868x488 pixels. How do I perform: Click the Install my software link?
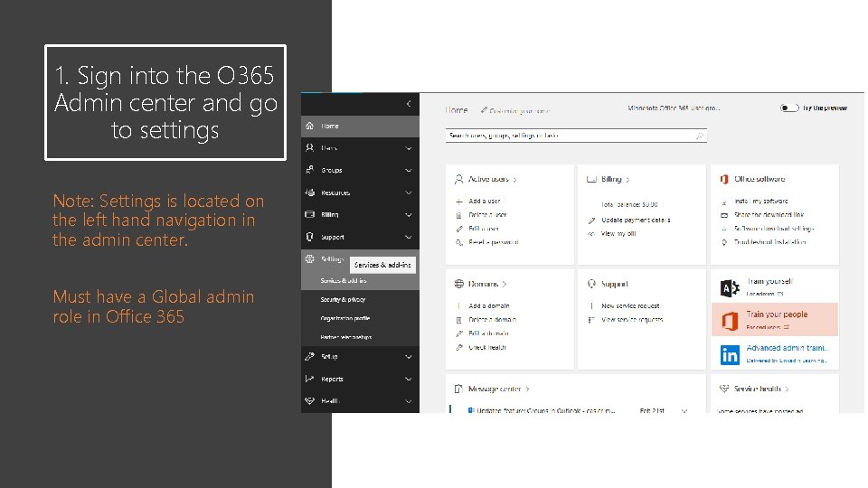point(760,202)
